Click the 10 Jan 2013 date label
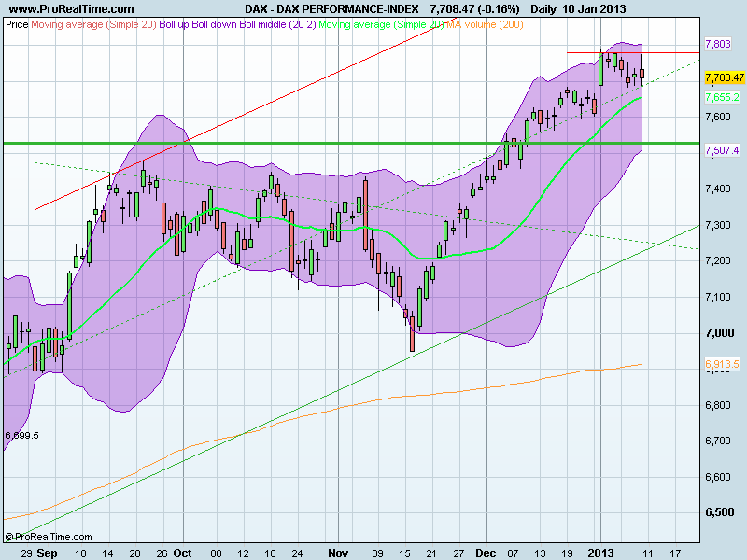747x560 pixels. click(594, 8)
